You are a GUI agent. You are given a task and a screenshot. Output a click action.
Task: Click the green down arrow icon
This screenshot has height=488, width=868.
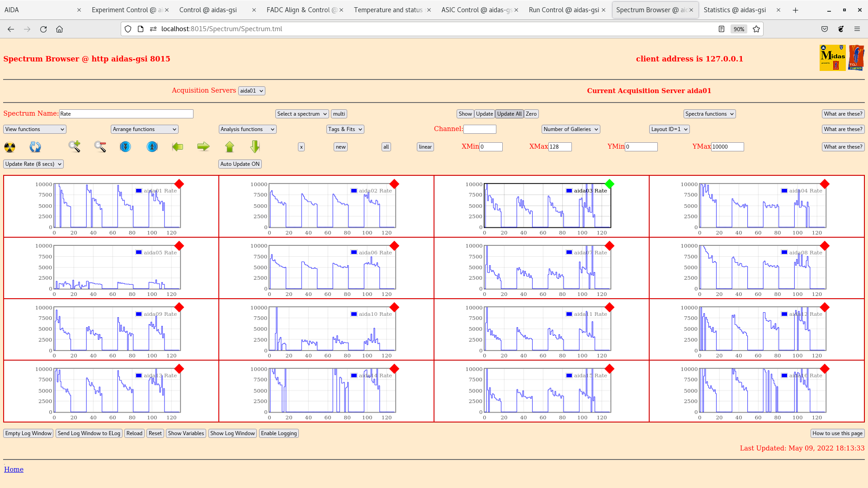(x=255, y=146)
